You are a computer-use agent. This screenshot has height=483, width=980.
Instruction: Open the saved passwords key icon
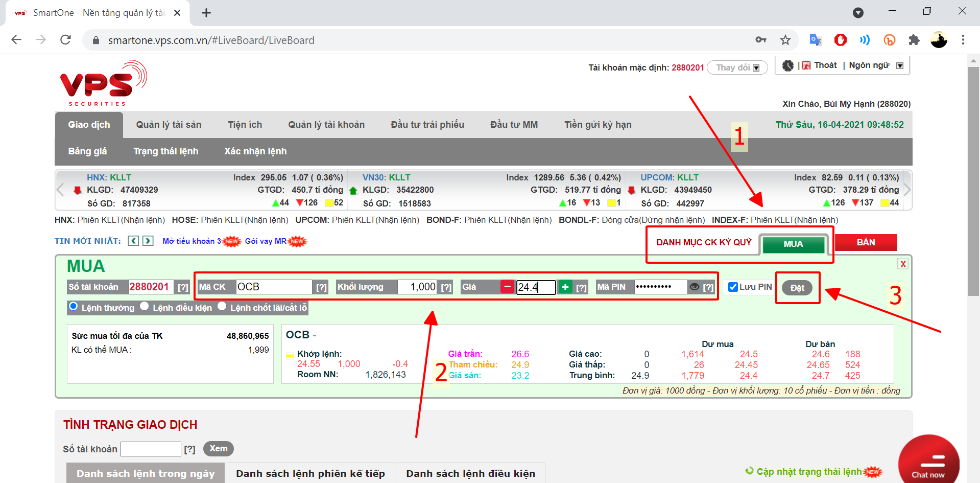click(x=761, y=40)
